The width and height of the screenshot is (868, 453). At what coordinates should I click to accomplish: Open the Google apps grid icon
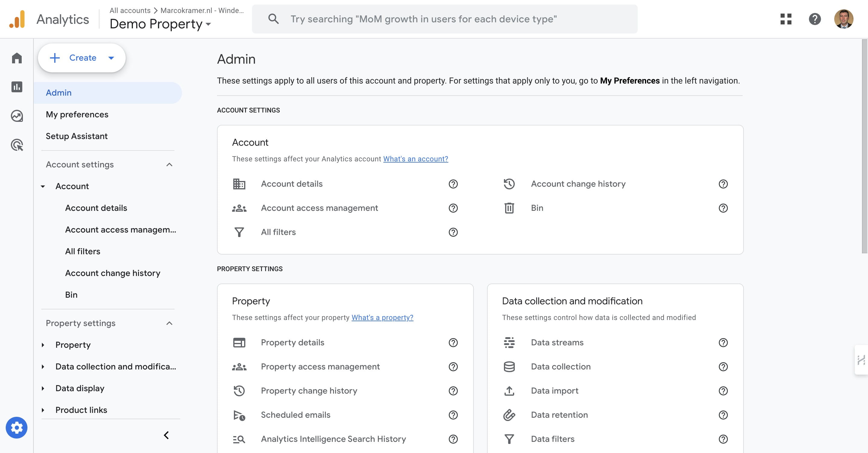(x=786, y=19)
